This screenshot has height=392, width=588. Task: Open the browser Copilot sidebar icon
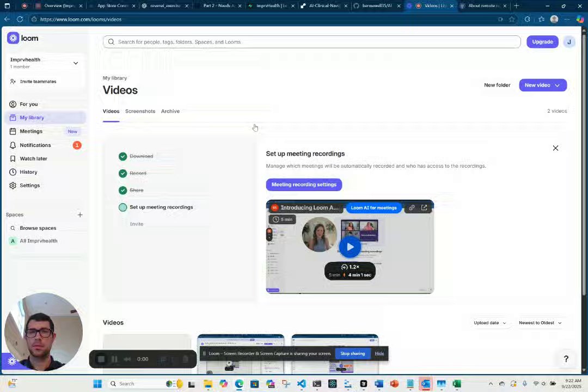[x=580, y=19]
